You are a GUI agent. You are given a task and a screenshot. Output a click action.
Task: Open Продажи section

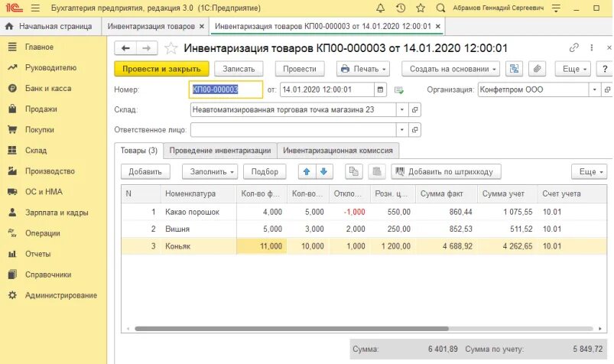(x=41, y=109)
